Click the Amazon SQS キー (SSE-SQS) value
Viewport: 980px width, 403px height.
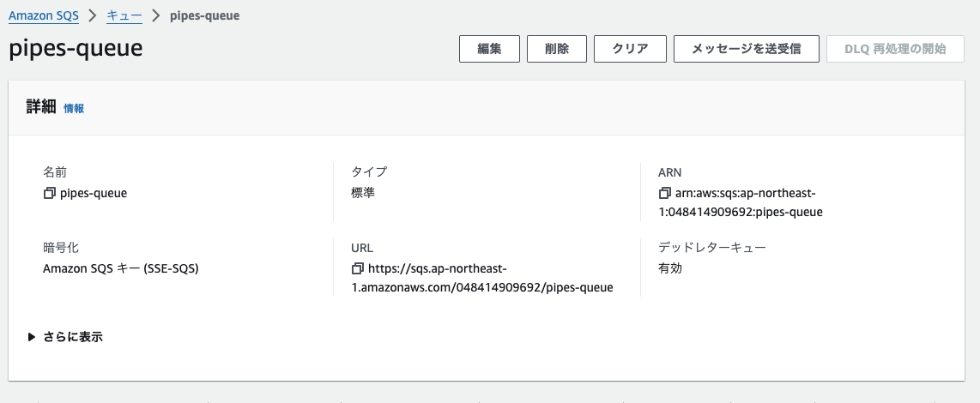(121, 269)
